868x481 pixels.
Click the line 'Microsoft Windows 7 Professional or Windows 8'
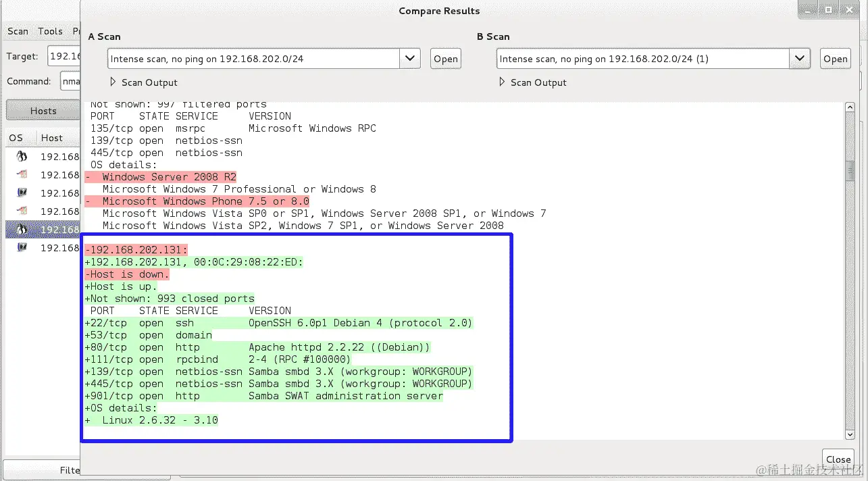click(239, 189)
